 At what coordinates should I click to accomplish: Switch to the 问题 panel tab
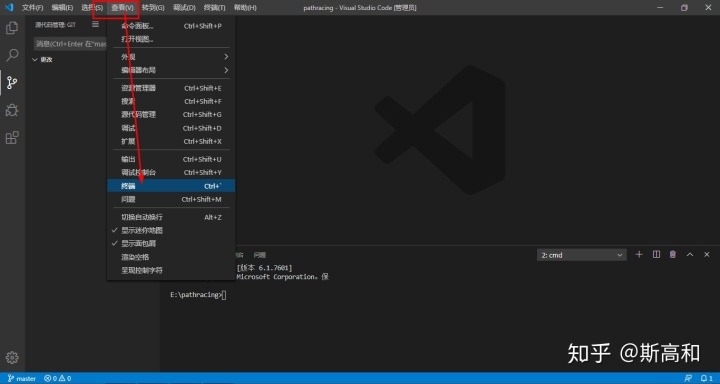coord(259,255)
